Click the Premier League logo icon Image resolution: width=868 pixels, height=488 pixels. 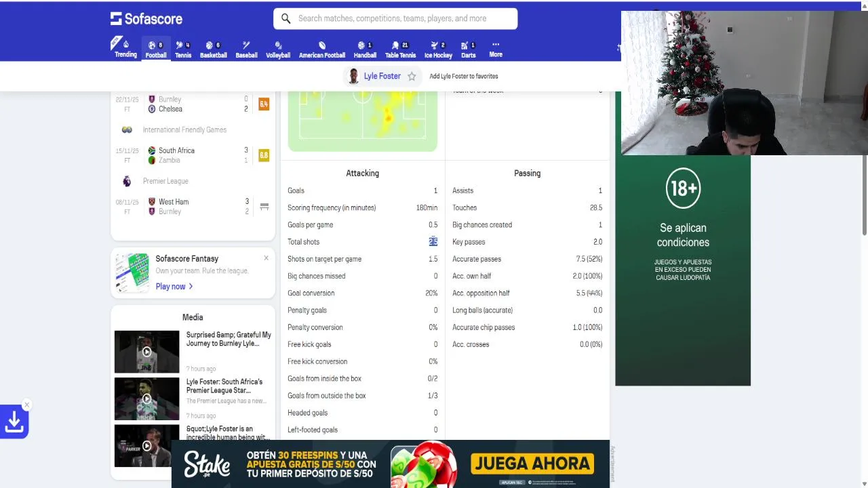(x=127, y=181)
